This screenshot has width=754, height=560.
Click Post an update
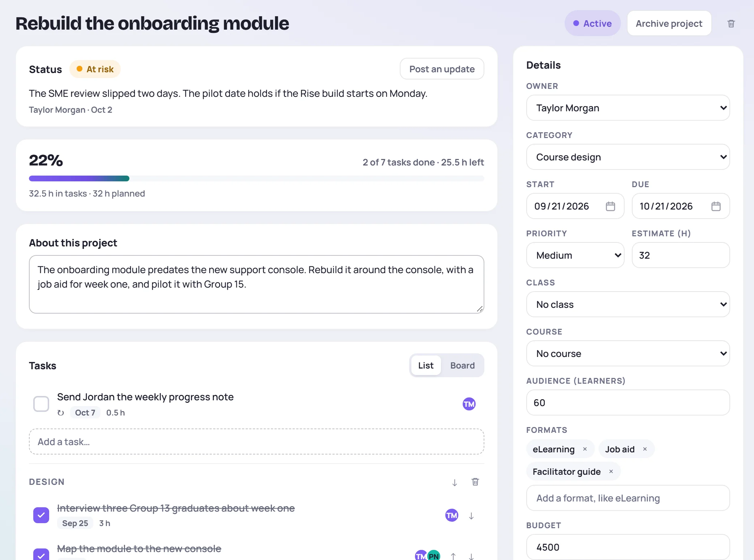pyautogui.click(x=442, y=69)
